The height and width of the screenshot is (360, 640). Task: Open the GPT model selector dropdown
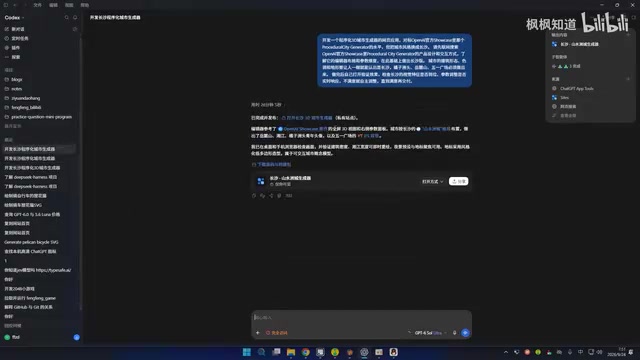[430, 333]
